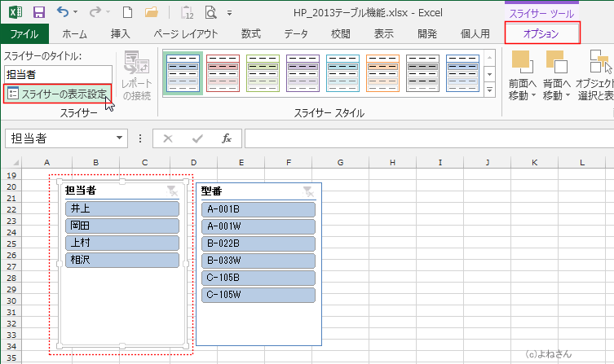The image size is (614, 364).
Task: Click the レポートの接続 button
Action: point(136,77)
